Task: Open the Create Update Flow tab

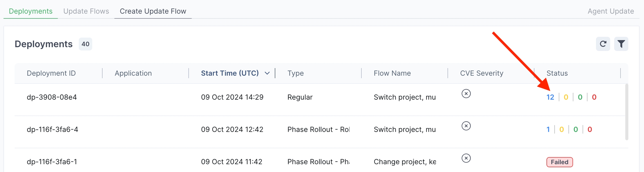Action: click(153, 11)
